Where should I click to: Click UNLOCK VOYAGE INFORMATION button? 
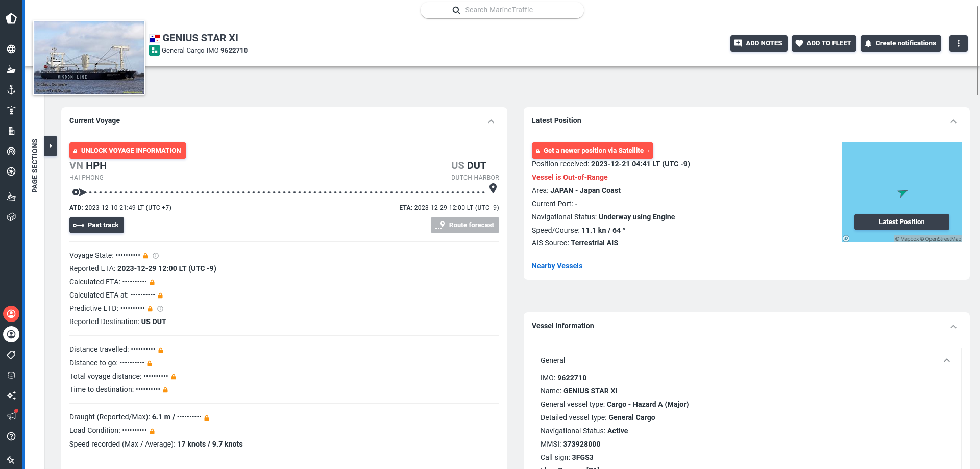(x=128, y=151)
